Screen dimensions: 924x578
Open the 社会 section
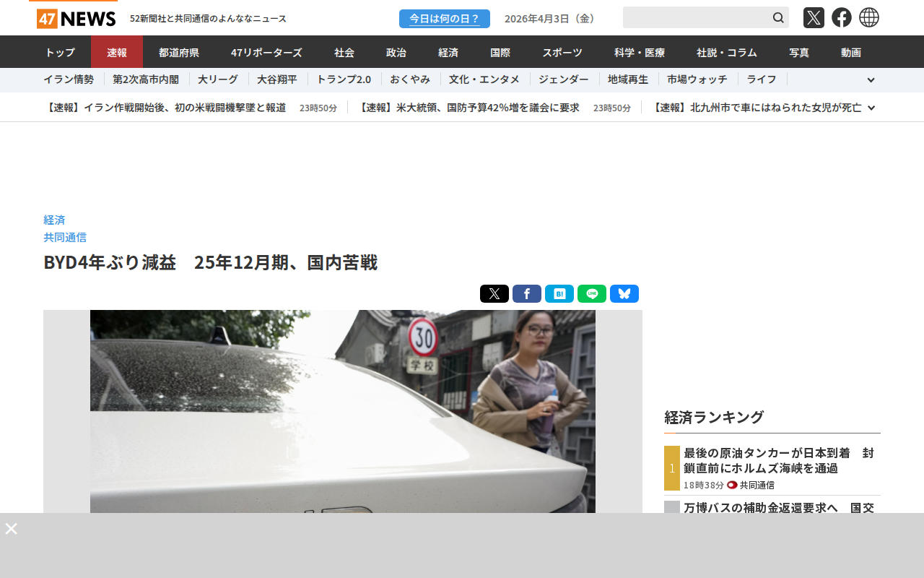[x=344, y=52]
